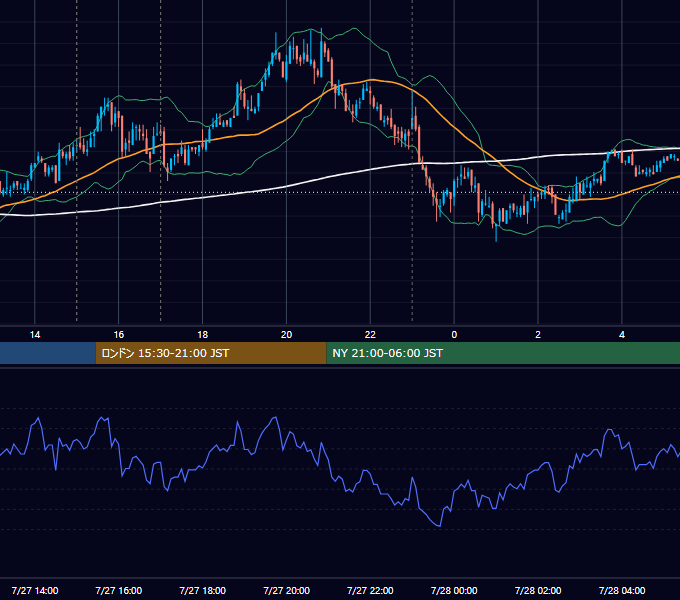Click the 2 hour axis label
The image size is (680, 600).
(x=538, y=335)
